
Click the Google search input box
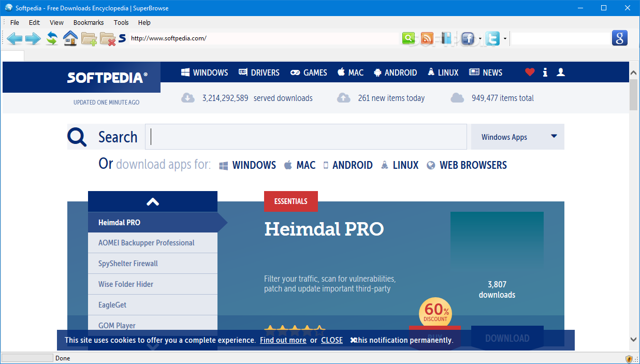561,38
